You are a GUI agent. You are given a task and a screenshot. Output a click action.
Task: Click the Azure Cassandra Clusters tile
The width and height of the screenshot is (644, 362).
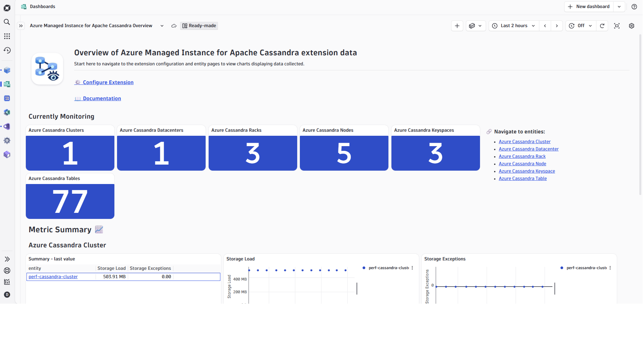(70, 148)
